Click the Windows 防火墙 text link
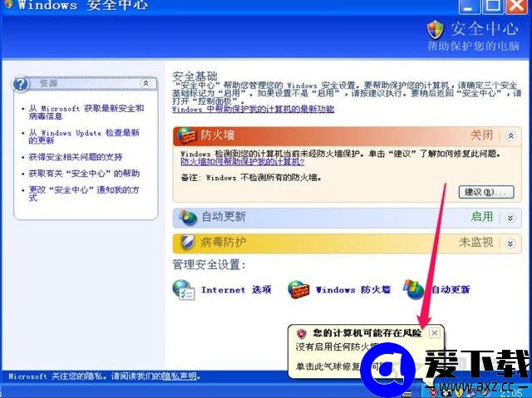The width and height of the screenshot is (532, 398). (352, 290)
